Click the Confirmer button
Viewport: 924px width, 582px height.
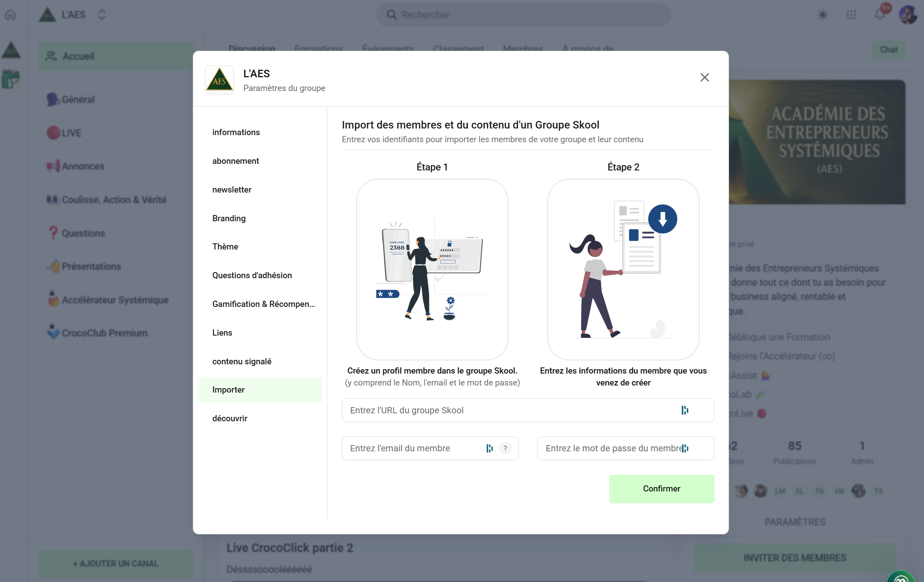pos(661,489)
